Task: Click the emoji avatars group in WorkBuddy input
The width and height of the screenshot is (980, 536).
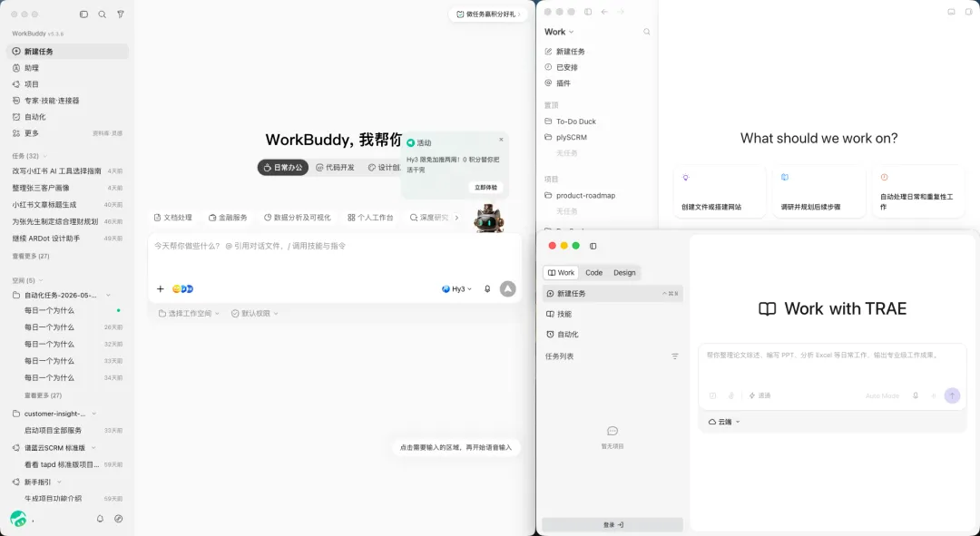Action: [182, 288]
